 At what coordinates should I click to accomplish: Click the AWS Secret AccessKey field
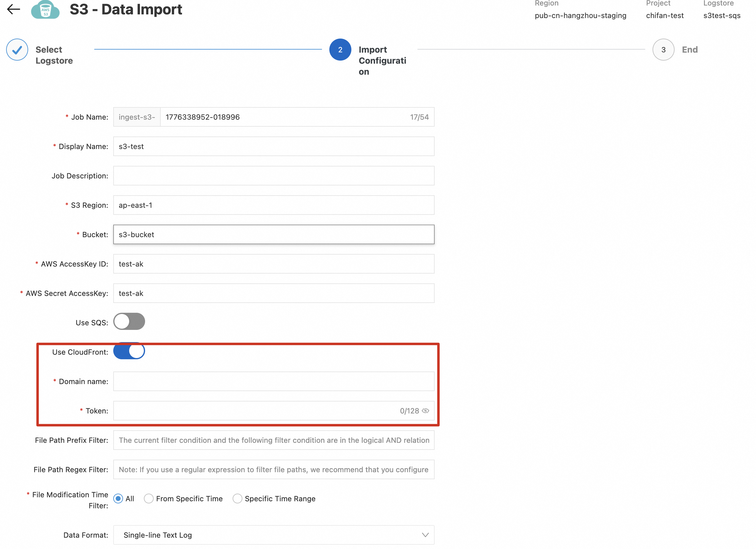pyautogui.click(x=273, y=293)
